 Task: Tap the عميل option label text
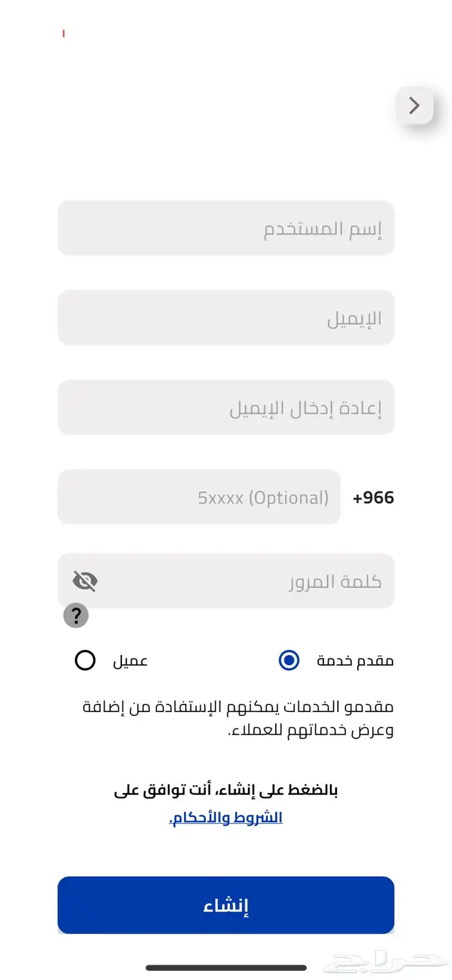(x=130, y=660)
